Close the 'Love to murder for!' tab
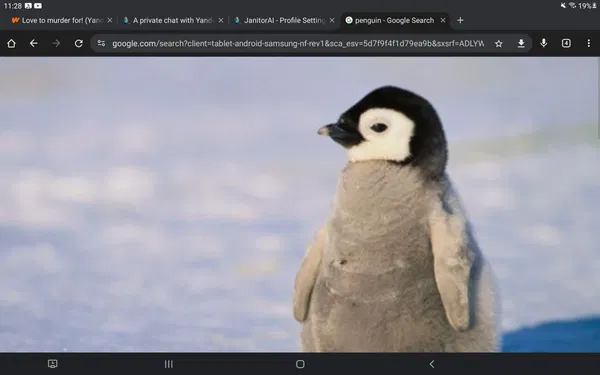This screenshot has width=600, height=375. [x=110, y=20]
